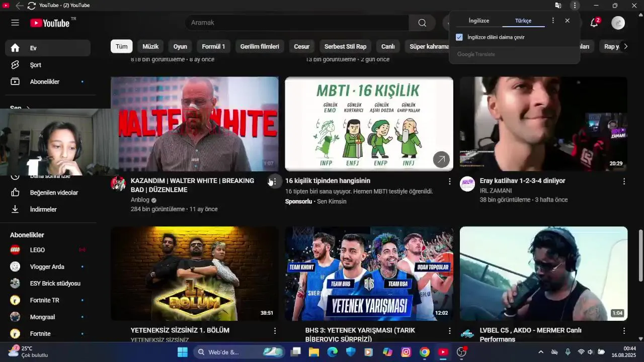The image size is (644, 362).
Task: Select the Oyun filter chip
Action: click(x=180, y=46)
